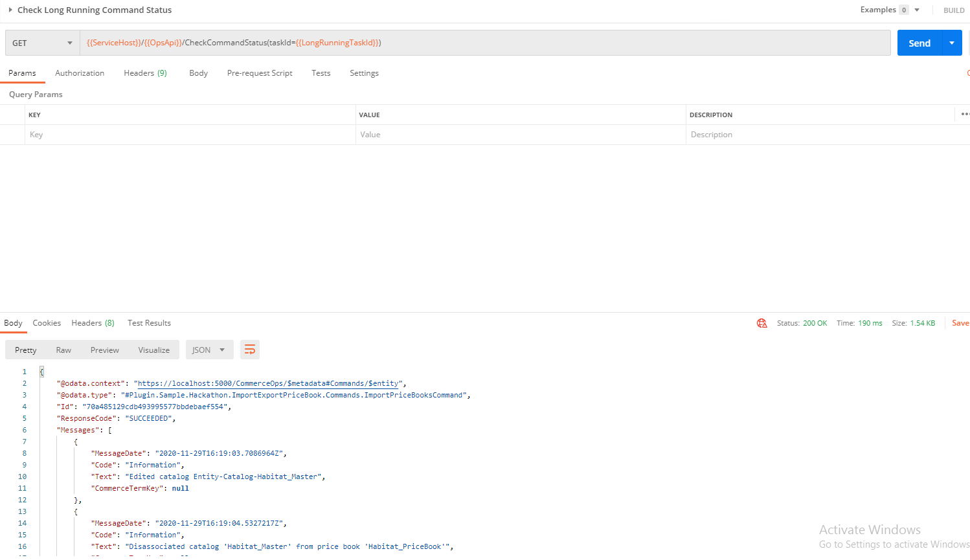This screenshot has height=560, width=970.
Task: Collapse the request title triangle
Action: [x=10, y=10]
